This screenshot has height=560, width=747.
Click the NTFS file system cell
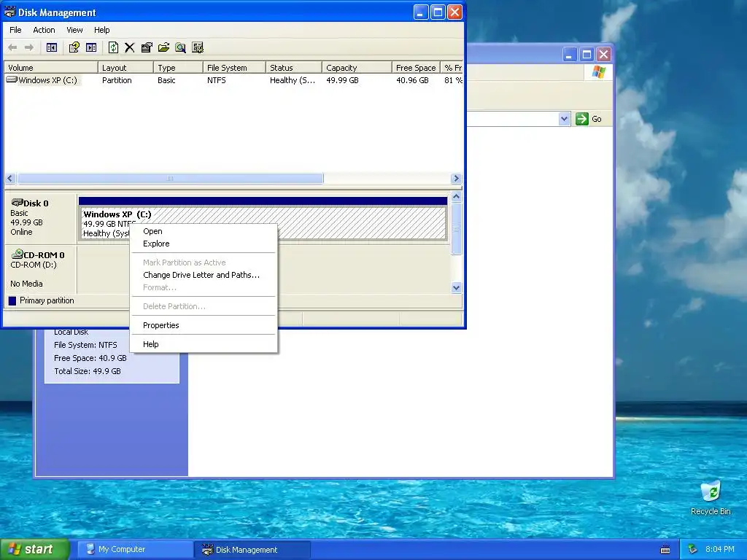[216, 80]
